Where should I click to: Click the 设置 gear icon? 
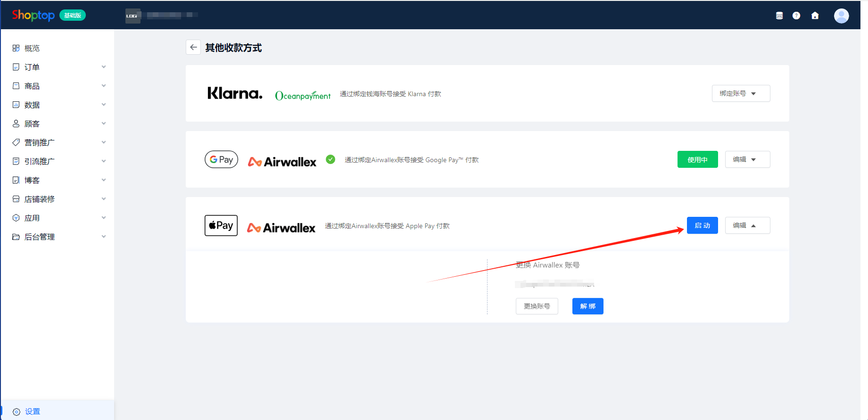pyautogui.click(x=17, y=412)
